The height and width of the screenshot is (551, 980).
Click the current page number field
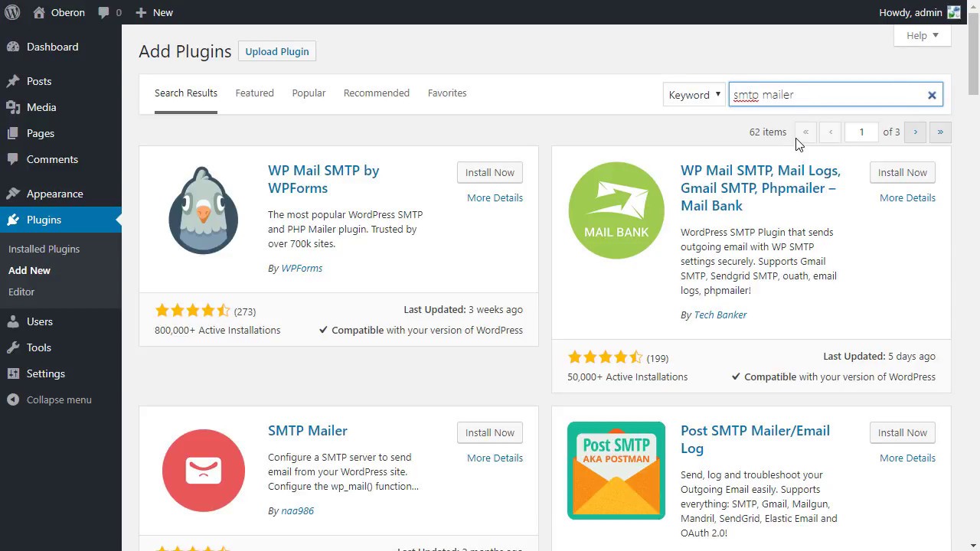pos(861,132)
